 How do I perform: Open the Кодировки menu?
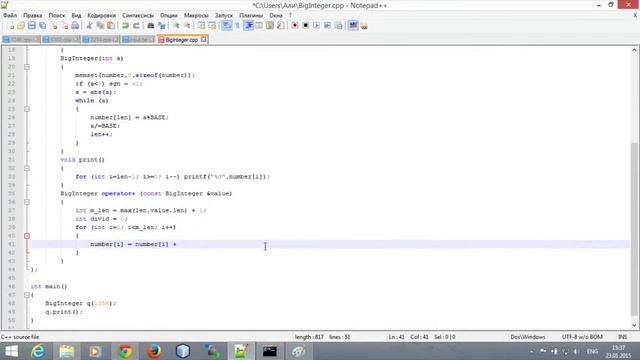(x=102, y=15)
